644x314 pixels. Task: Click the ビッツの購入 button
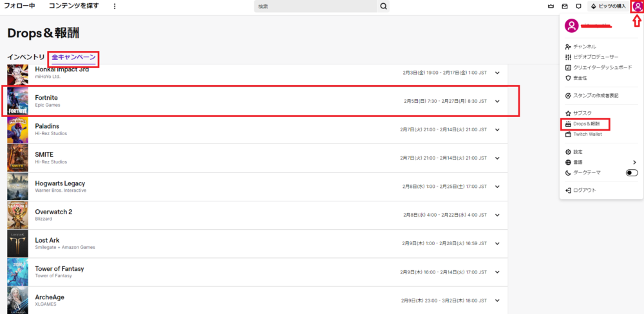click(608, 6)
